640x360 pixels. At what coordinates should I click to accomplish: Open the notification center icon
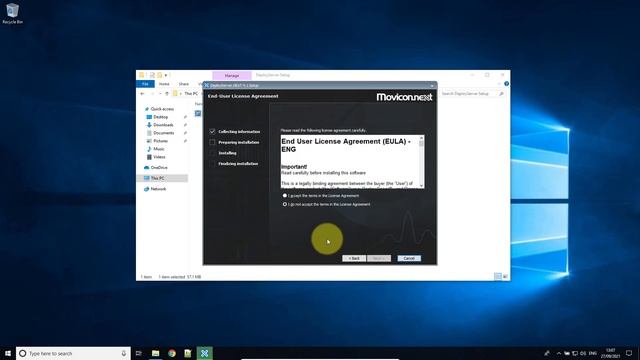coord(629,353)
